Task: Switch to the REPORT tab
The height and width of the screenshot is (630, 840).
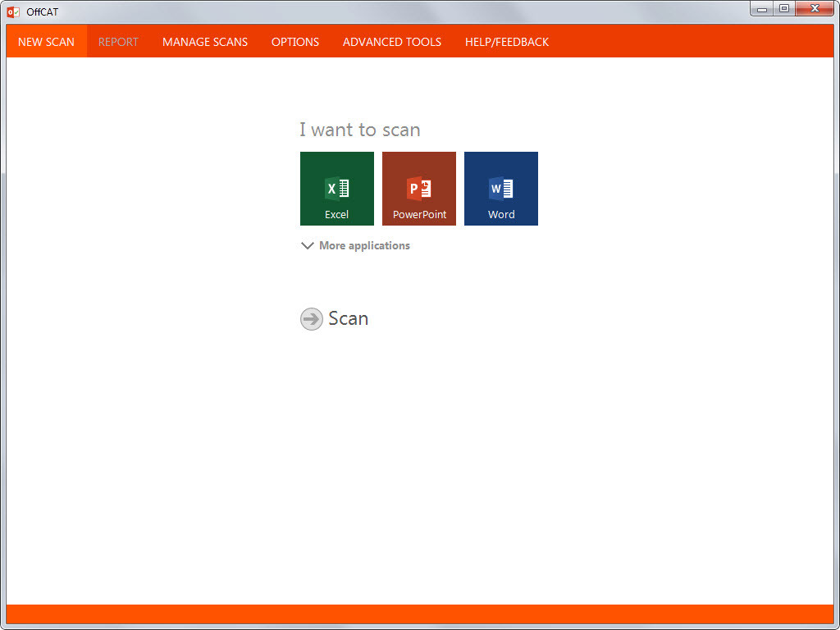Action: (x=118, y=41)
